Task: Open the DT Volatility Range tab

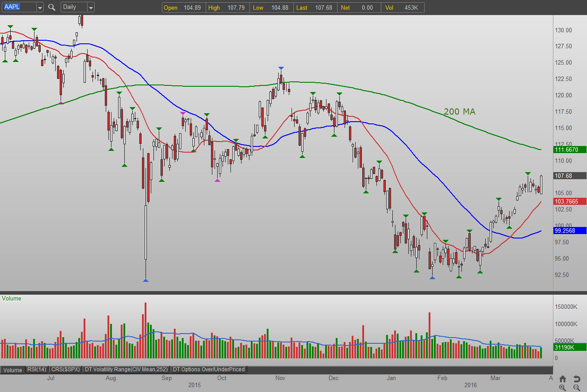Action: pyautogui.click(x=127, y=369)
